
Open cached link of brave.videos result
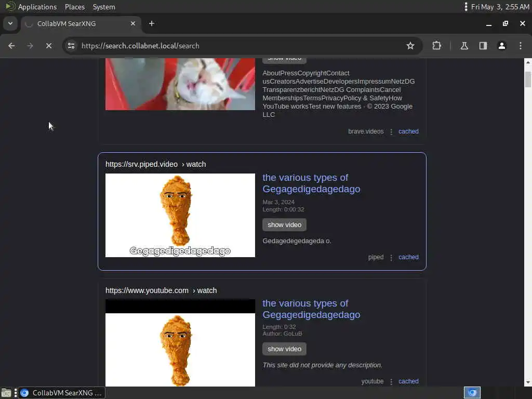pyautogui.click(x=408, y=131)
